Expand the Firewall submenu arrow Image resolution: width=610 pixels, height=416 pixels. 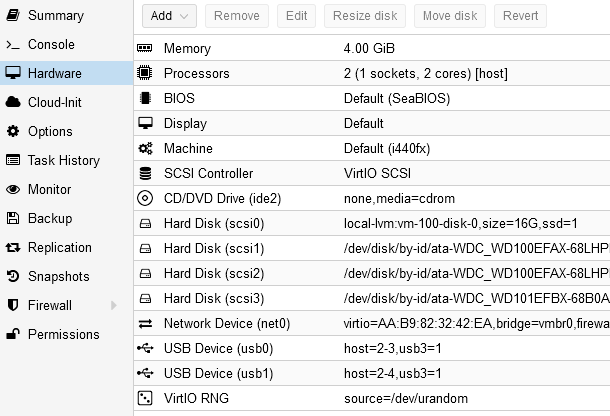pyautogui.click(x=113, y=305)
